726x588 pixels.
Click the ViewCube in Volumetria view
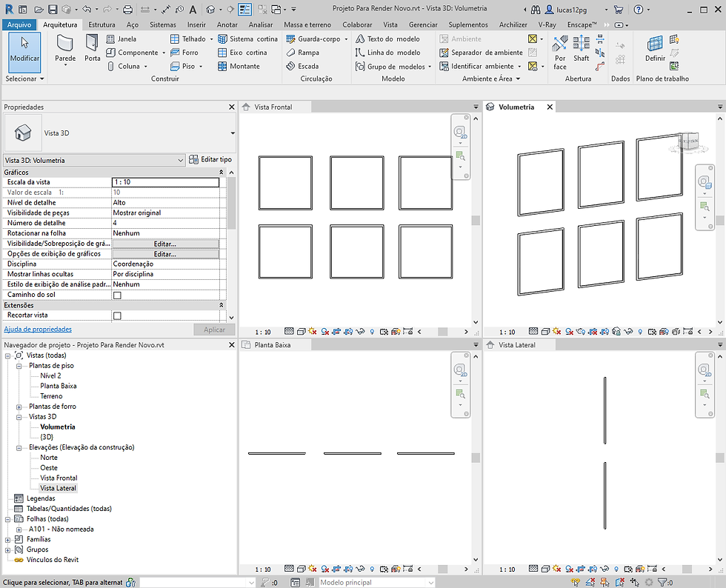(x=688, y=141)
